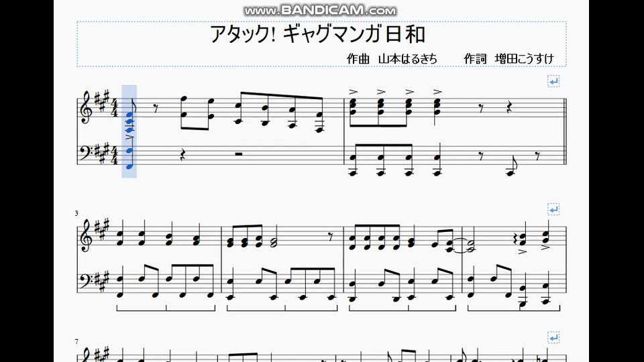This screenshot has height=362, width=644.
Task: Select the first accent mark above measure 2
Action: 354,92
